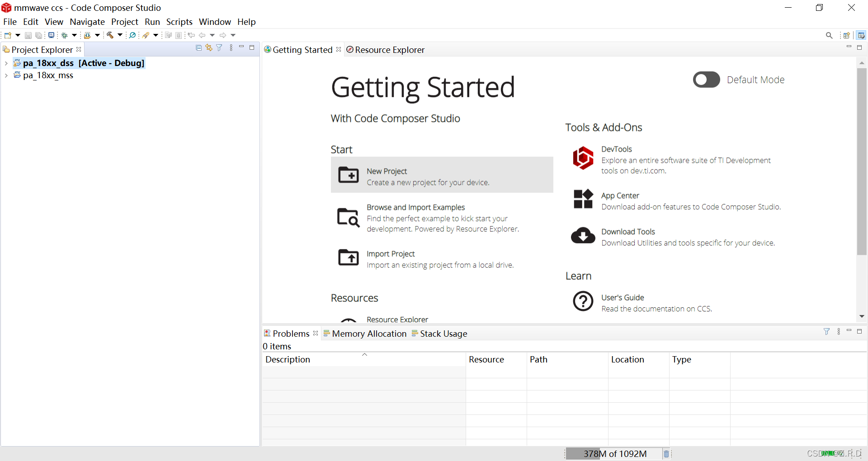The image size is (868, 461).
Task: Start a debug session with the bug icon
Action: click(x=65, y=35)
